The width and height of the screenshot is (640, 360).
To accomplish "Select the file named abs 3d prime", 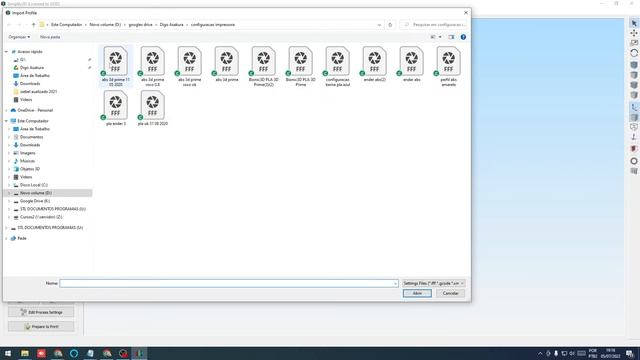I will [227, 64].
